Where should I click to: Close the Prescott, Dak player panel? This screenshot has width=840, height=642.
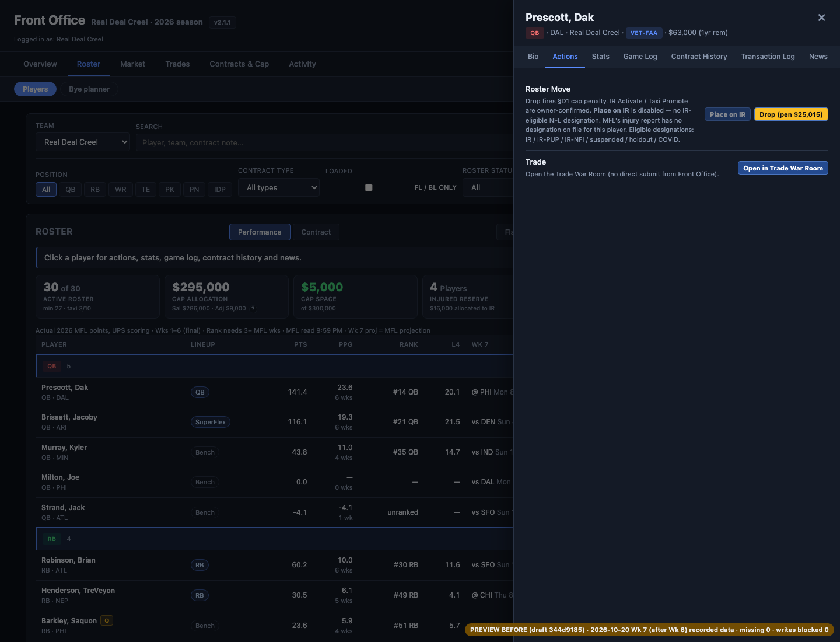point(821,18)
